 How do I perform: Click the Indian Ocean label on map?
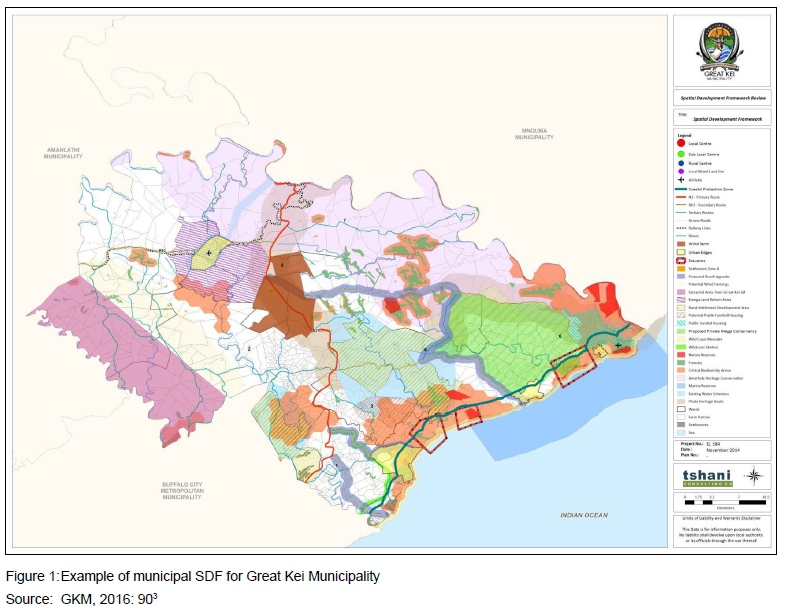pos(583,515)
